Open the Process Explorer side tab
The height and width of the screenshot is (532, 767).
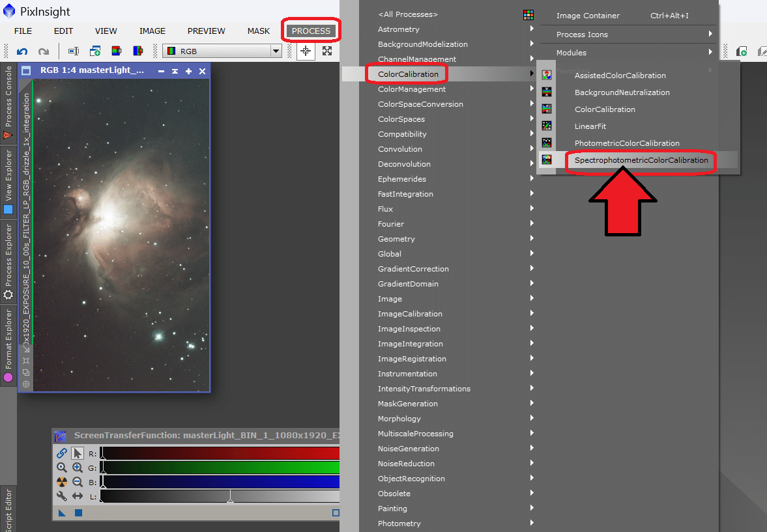click(8, 262)
